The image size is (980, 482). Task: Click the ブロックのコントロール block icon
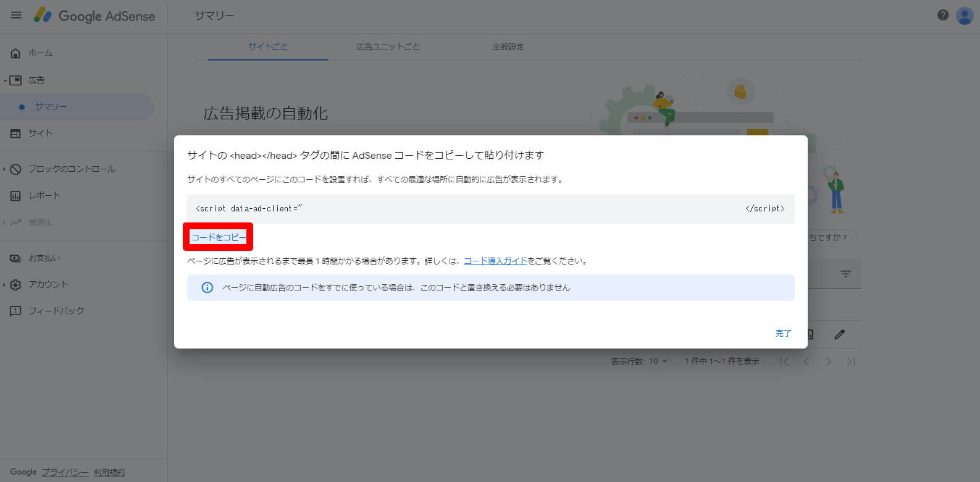[15, 169]
